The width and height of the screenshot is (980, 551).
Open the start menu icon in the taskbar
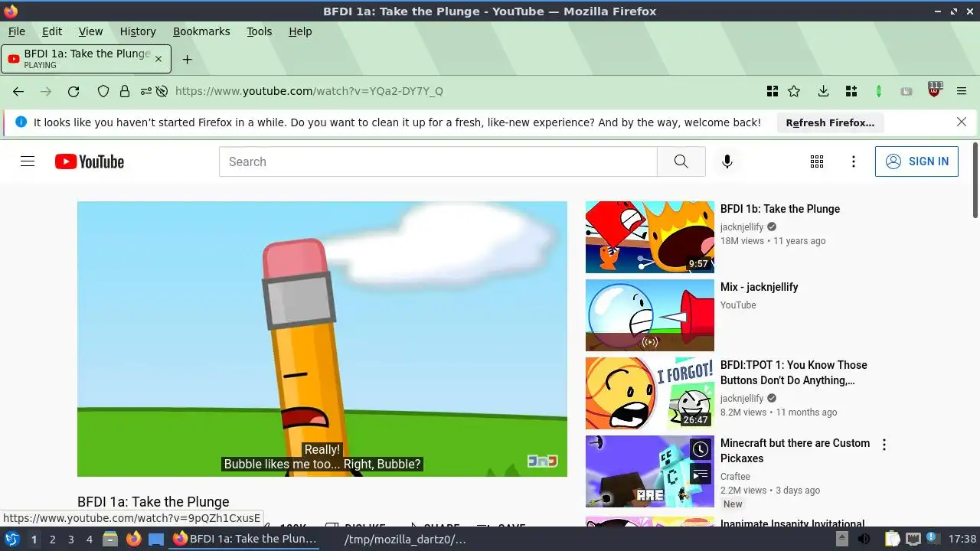[x=11, y=539]
